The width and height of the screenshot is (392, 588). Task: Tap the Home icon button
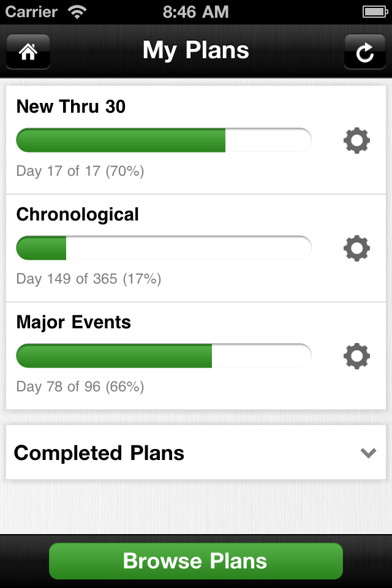click(28, 51)
